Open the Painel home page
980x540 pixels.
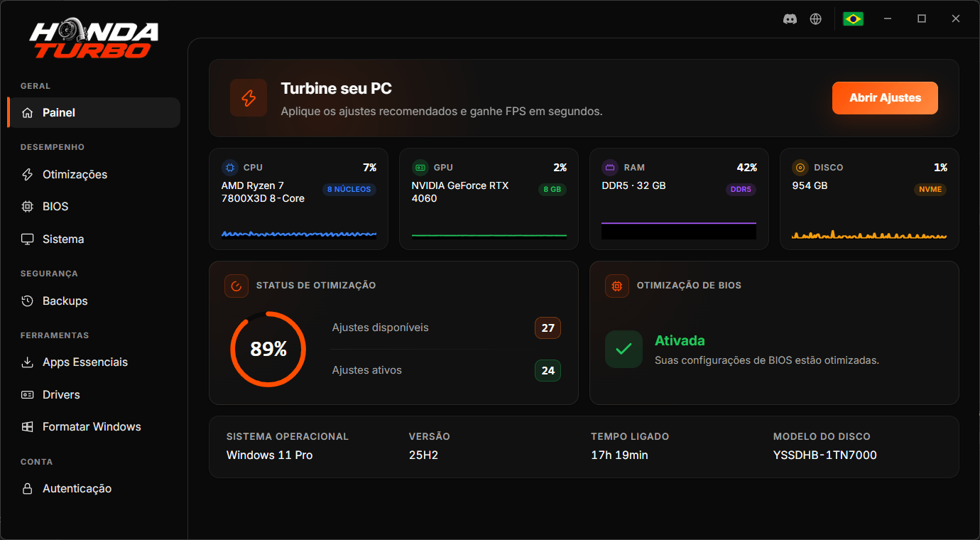coord(94,112)
